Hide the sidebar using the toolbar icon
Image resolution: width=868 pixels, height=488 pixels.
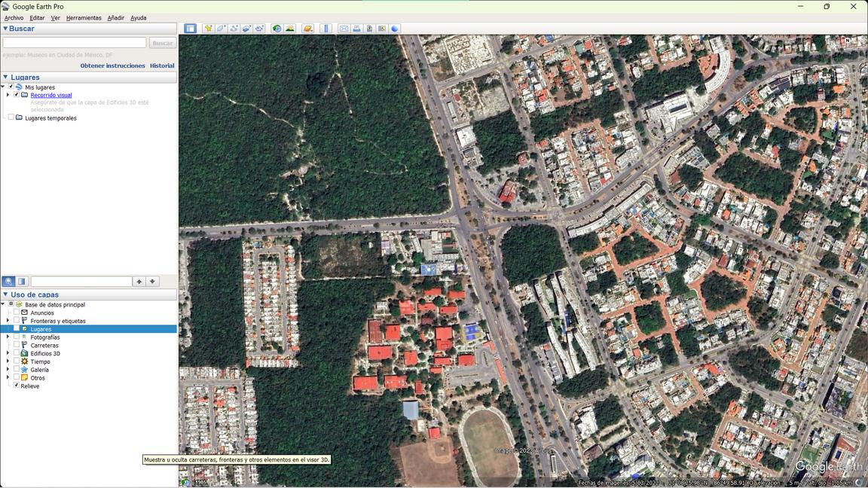190,28
